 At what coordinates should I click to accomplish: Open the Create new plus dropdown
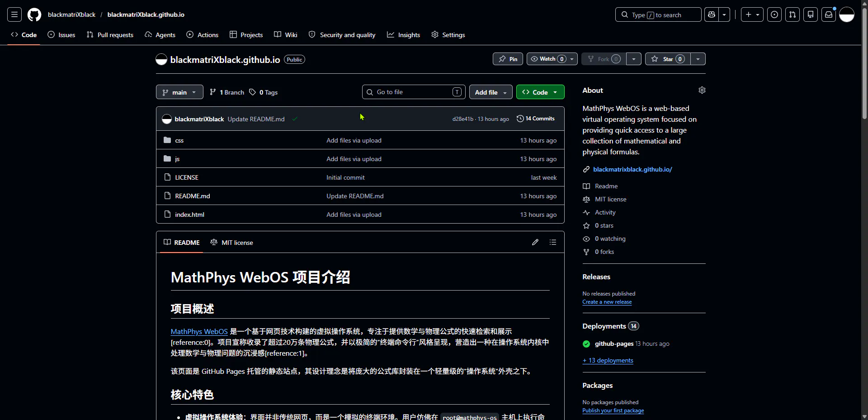click(752, 14)
